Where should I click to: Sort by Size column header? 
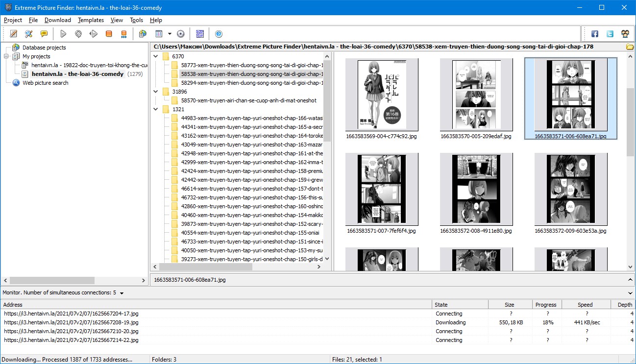(x=510, y=305)
